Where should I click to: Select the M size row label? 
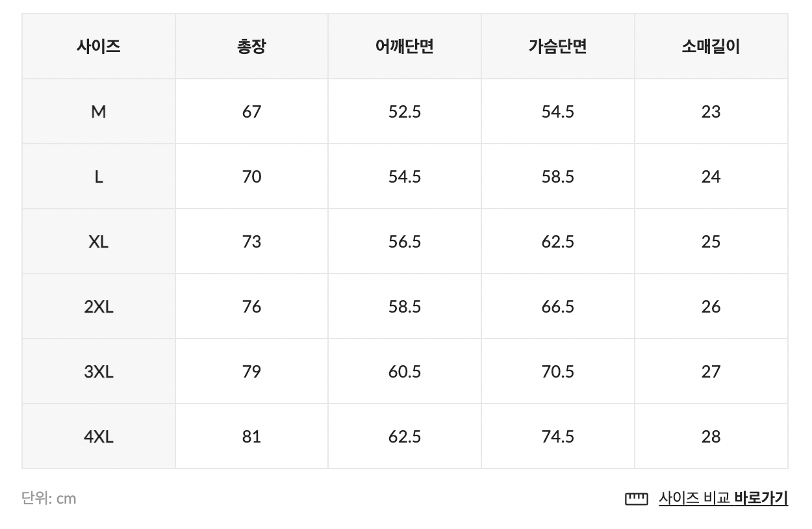pyautogui.click(x=98, y=112)
